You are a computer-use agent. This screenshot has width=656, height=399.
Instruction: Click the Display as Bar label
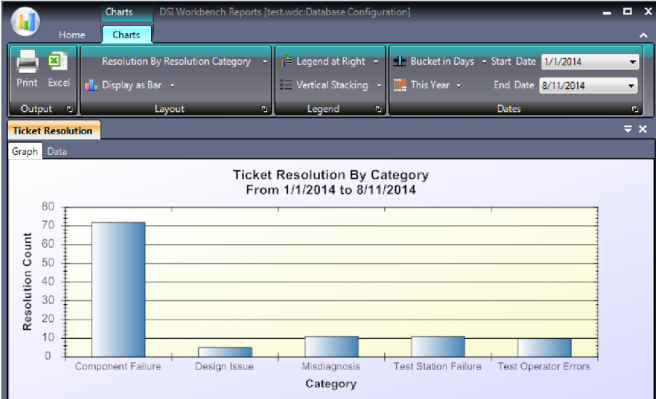click(132, 85)
